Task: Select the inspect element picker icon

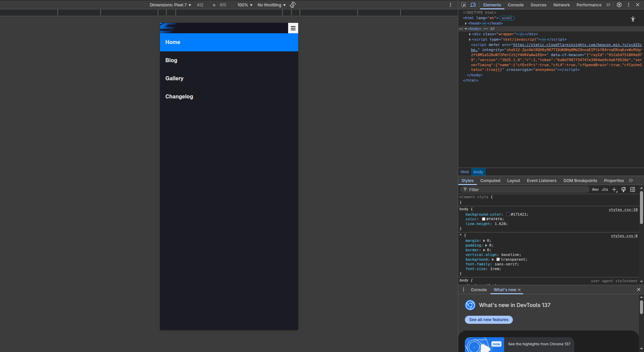Action: click(464, 5)
